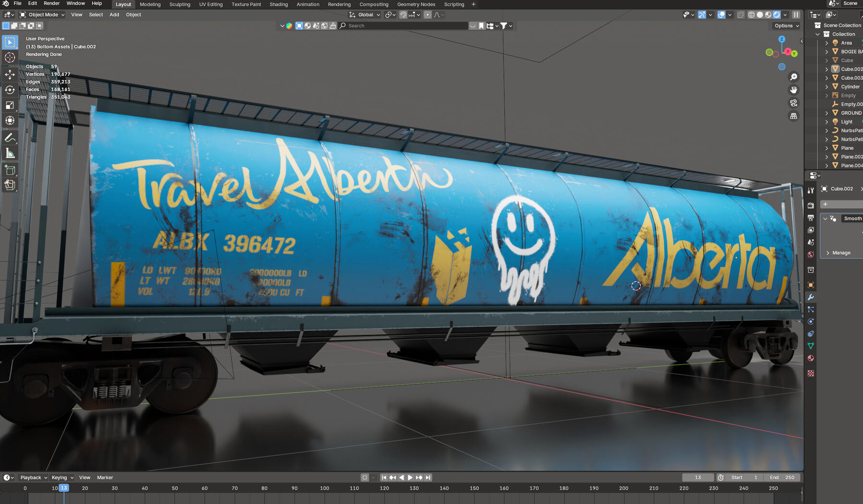
Task: Open the File menu
Action: coord(17,4)
